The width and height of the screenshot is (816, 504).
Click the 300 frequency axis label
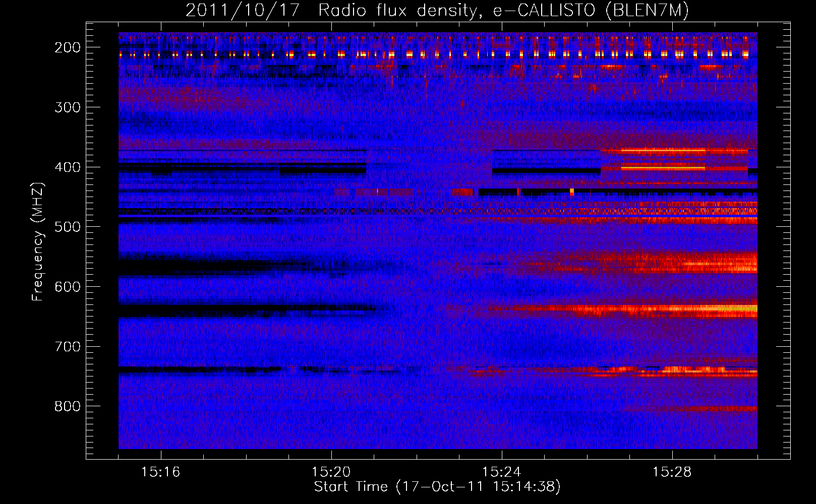[x=68, y=107]
